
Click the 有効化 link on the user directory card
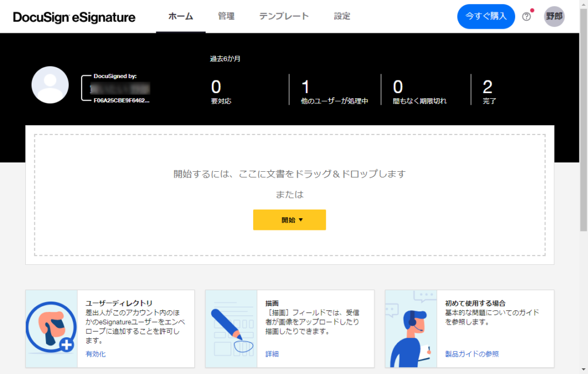tap(96, 354)
